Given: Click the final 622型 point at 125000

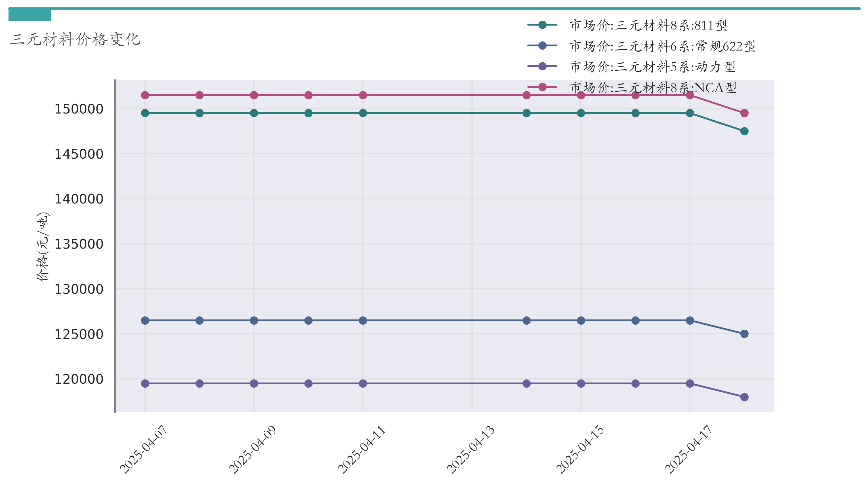Looking at the screenshot, I should coord(744,334).
